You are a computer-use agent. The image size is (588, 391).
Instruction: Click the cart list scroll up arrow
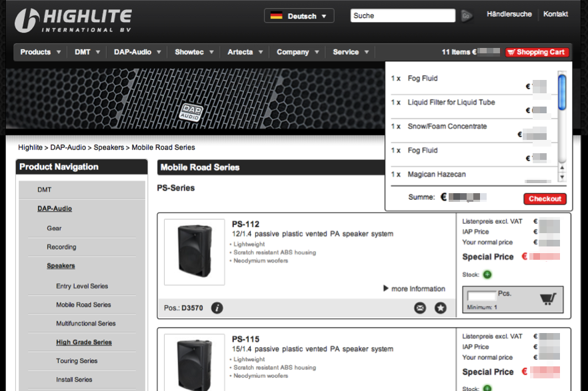pyautogui.click(x=562, y=168)
